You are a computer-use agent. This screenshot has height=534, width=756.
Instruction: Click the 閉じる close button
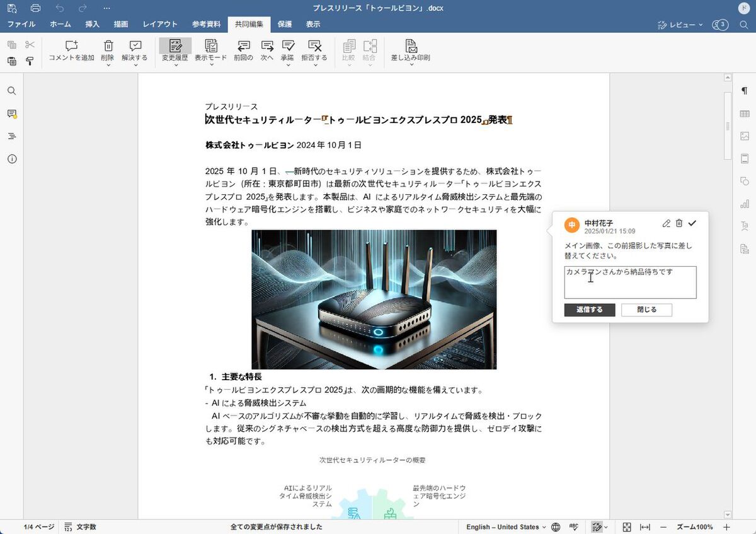click(646, 310)
